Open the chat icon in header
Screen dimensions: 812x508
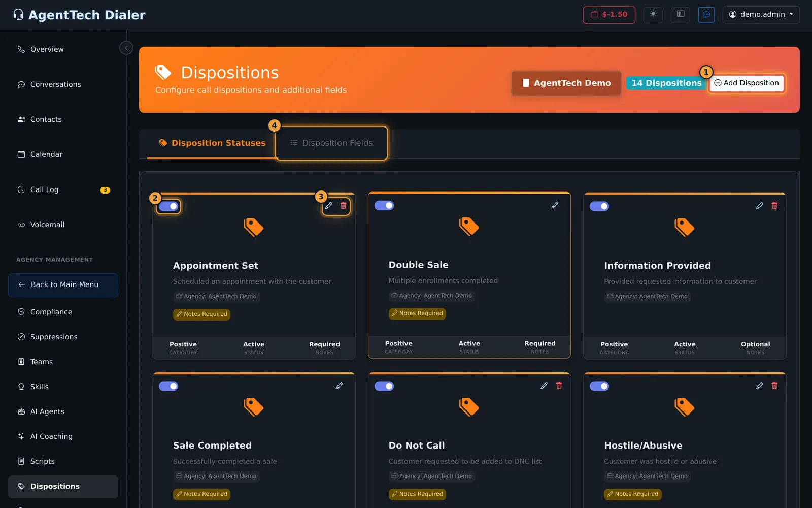(x=706, y=14)
